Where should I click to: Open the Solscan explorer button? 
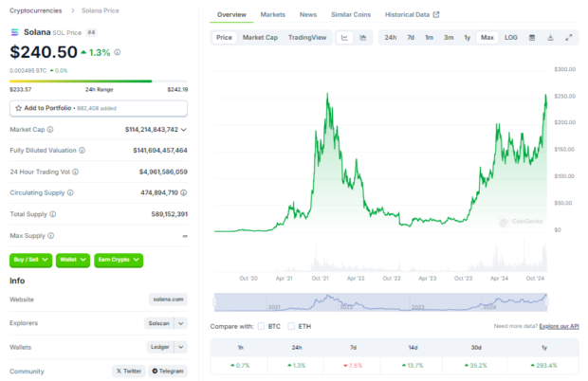pos(159,323)
